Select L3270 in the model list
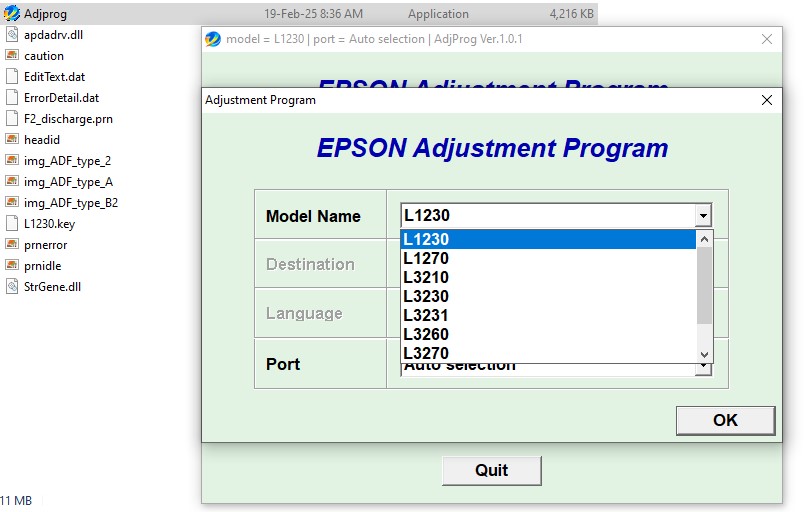This screenshot has width=805, height=512. pos(548,353)
